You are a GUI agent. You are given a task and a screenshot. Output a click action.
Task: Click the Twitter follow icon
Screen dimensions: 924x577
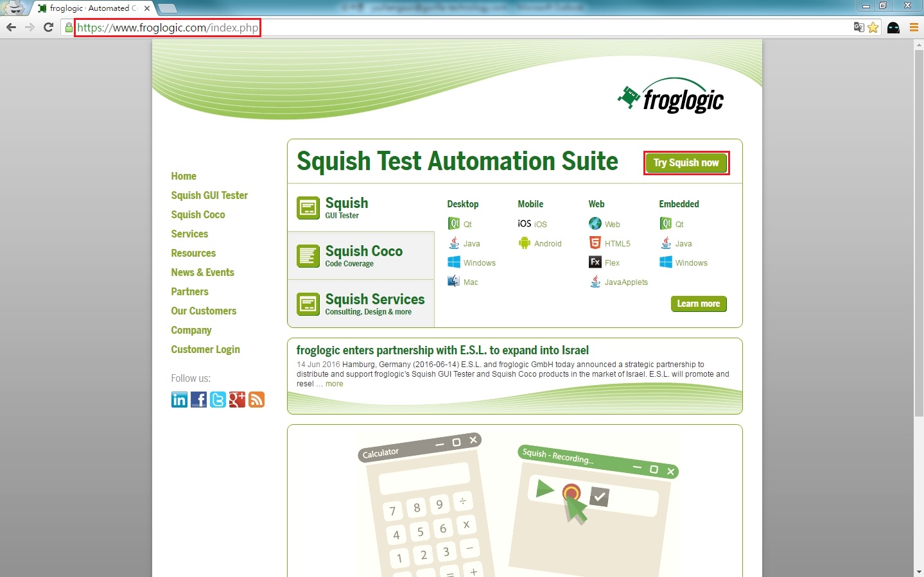pos(218,399)
